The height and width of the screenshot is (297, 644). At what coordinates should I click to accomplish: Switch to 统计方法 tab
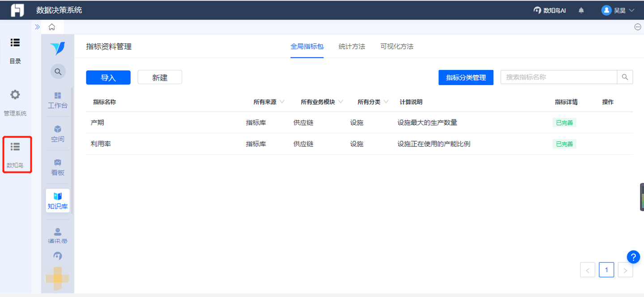[x=352, y=47]
